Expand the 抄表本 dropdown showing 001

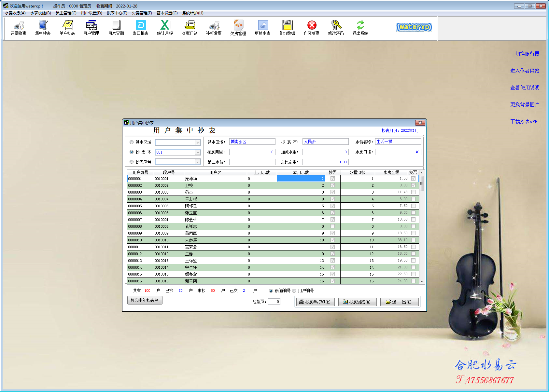pos(198,152)
